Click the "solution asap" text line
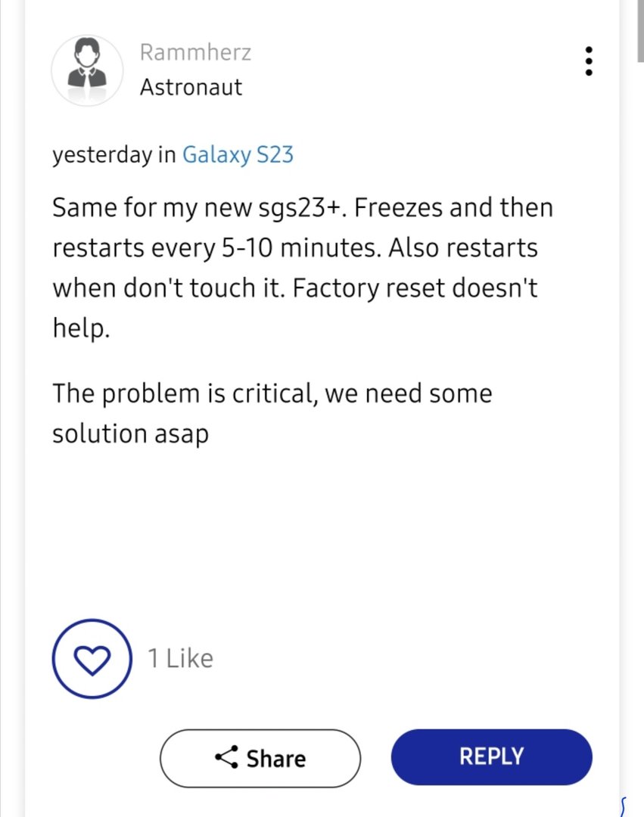This screenshot has height=817, width=644. (x=130, y=434)
